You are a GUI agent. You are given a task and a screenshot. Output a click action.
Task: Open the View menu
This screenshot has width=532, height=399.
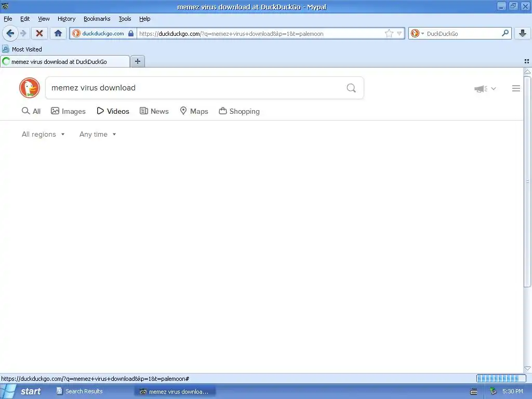44,19
